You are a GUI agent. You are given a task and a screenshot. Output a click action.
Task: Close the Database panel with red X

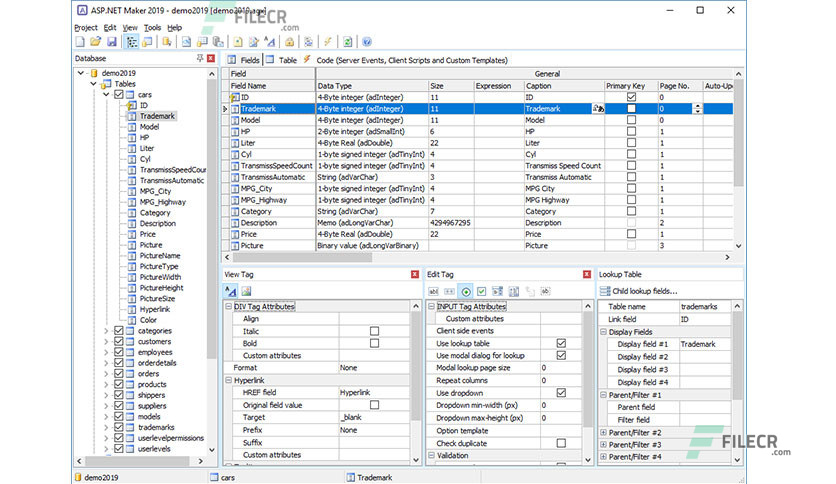tap(211, 58)
